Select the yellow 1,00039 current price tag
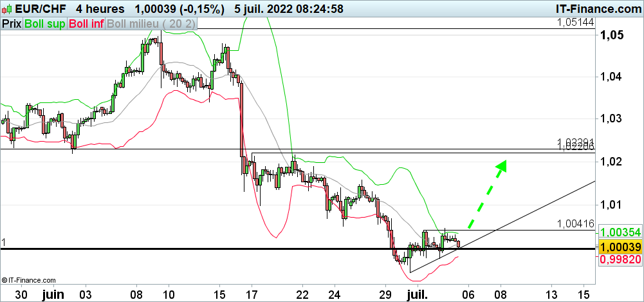 point(620,247)
